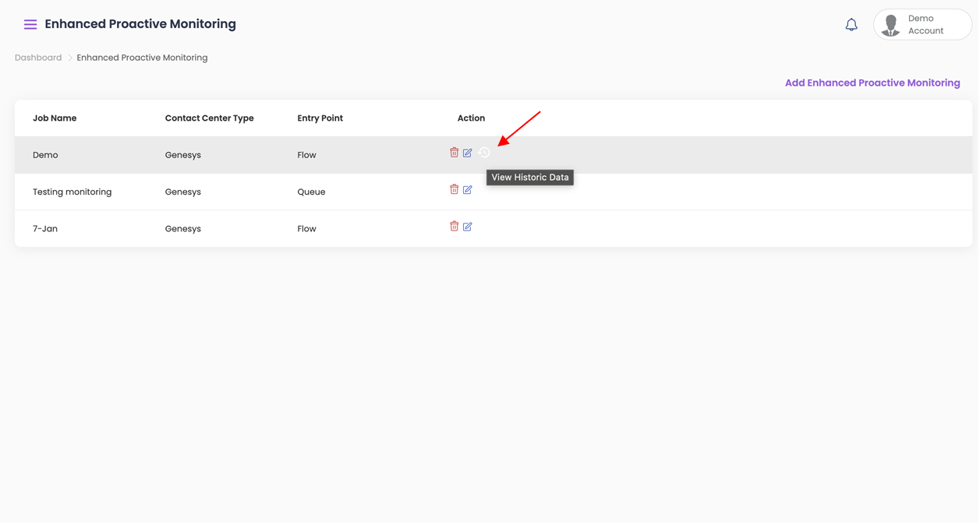
Task: Select the Testing monitoring job name
Action: pyautogui.click(x=72, y=192)
